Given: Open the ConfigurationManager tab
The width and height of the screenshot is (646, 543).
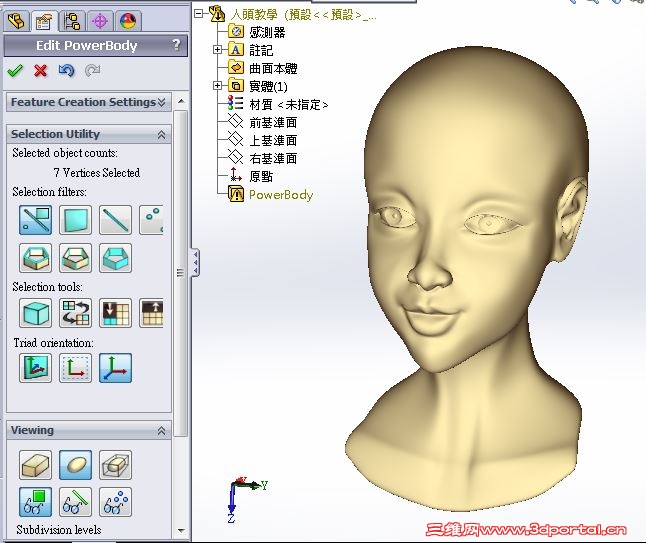Looking at the screenshot, I should 72,21.
